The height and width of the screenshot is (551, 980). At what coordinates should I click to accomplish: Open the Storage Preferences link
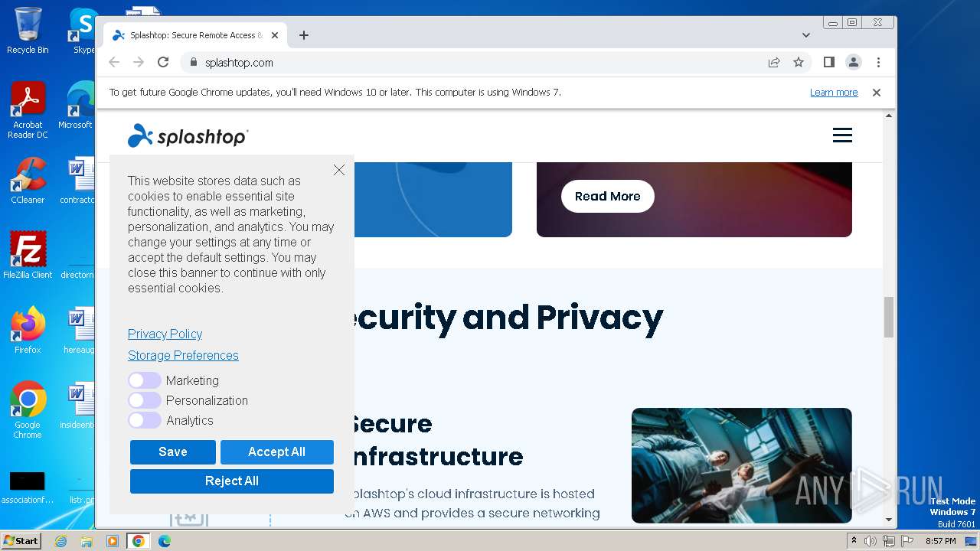coord(183,355)
